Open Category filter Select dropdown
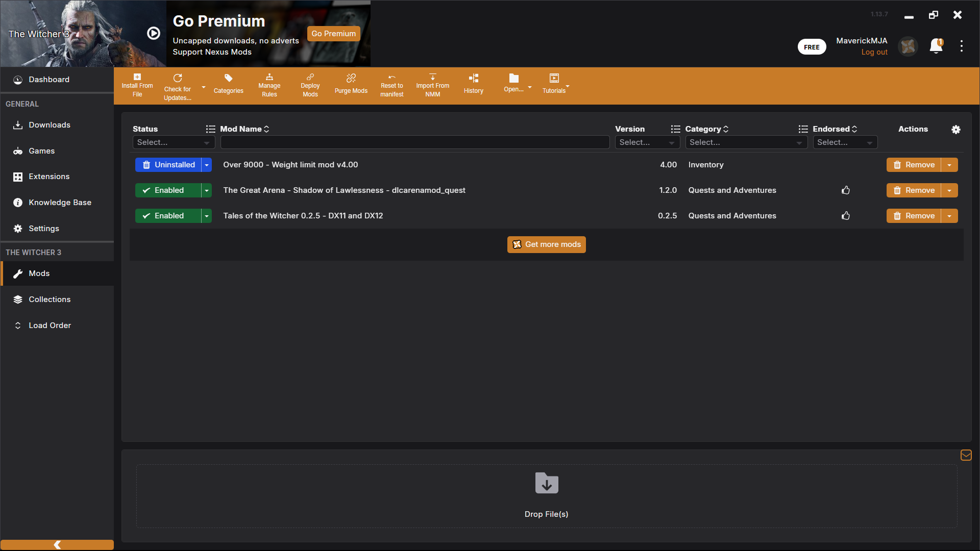This screenshot has width=980, height=551. (746, 142)
